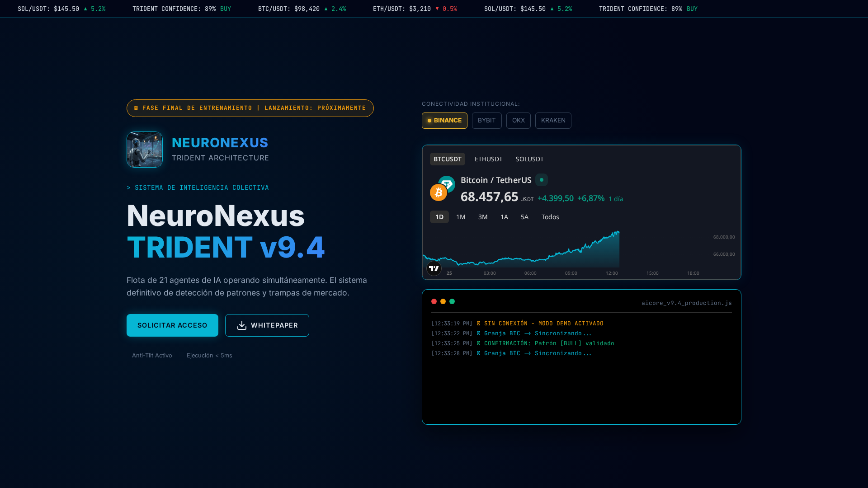The width and height of the screenshot is (868, 488).
Task: Click the green live indicator beside Bitcoin / TetherUS
Action: (x=542, y=180)
